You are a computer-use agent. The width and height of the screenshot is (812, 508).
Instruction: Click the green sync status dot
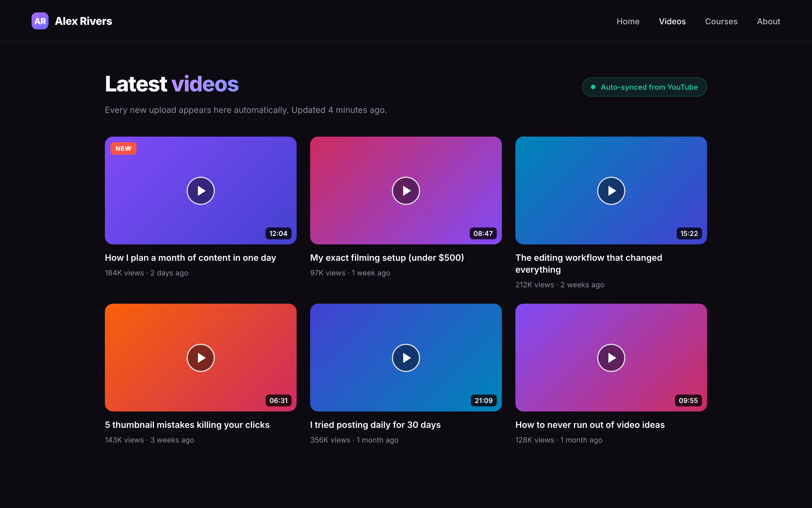[x=593, y=87]
